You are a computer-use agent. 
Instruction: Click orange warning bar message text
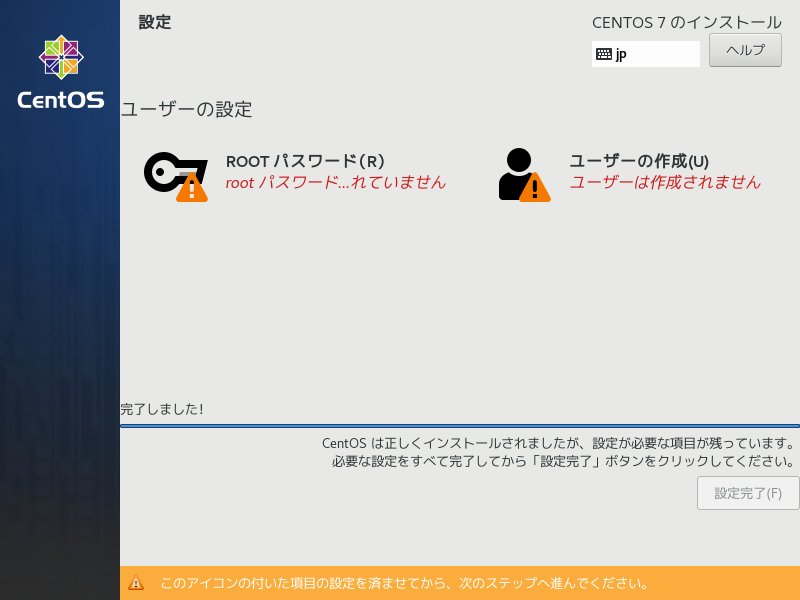click(x=404, y=583)
